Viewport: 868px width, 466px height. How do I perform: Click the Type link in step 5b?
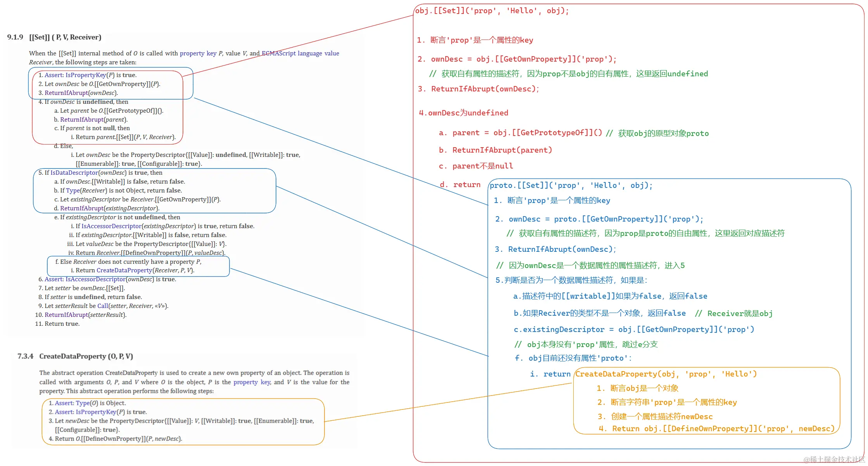tap(72, 191)
